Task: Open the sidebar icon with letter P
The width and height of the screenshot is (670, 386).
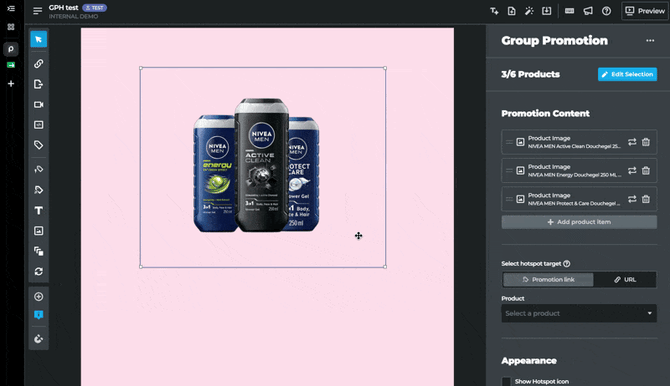Action: 11,49
